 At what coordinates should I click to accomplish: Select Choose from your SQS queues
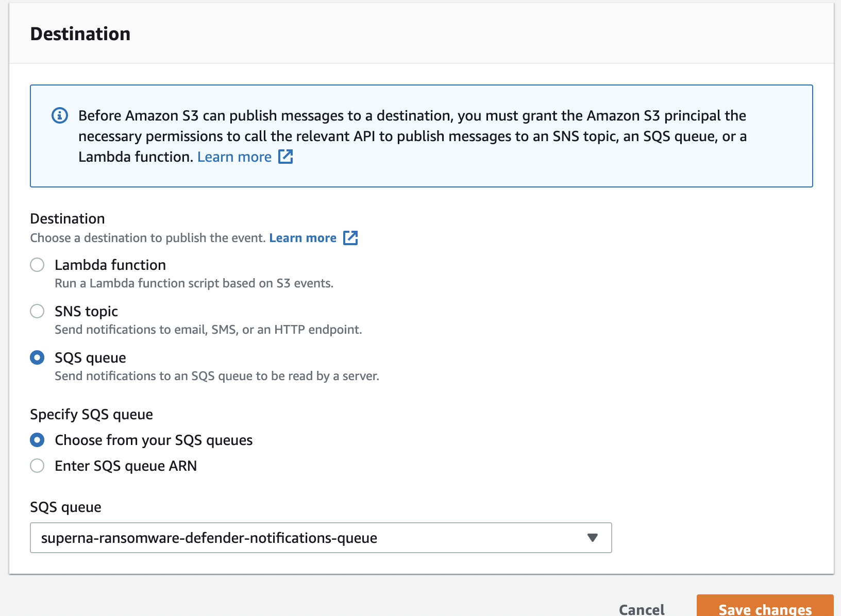point(37,440)
